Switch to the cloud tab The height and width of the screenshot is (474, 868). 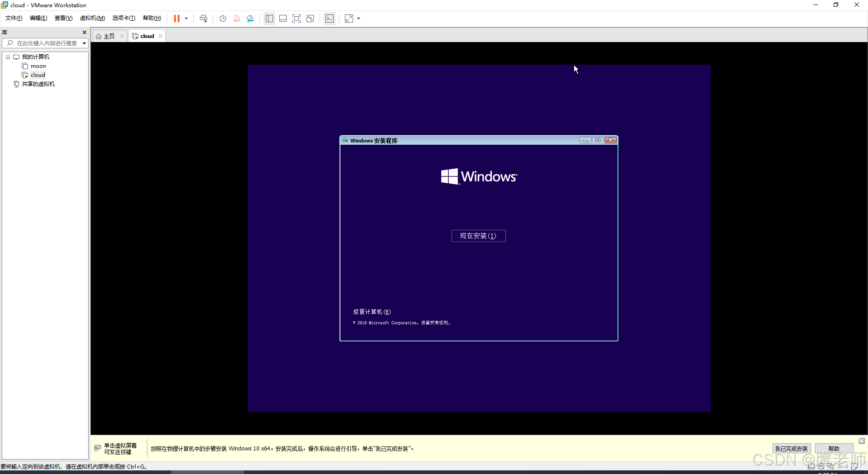[147, 36]
